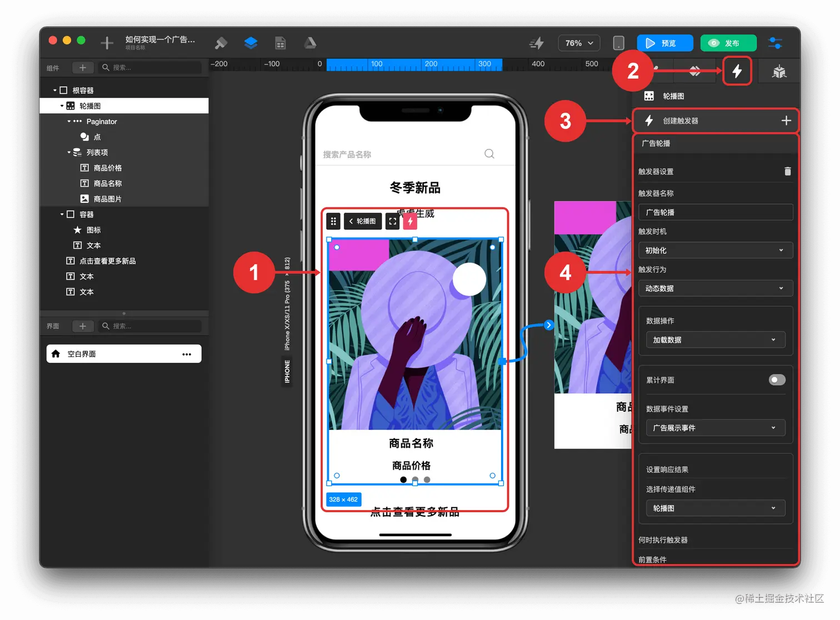This screenshot has height=620, width=840.
Task: Click the 轮播图 back breadcrumb button
Action: point(363,221)
